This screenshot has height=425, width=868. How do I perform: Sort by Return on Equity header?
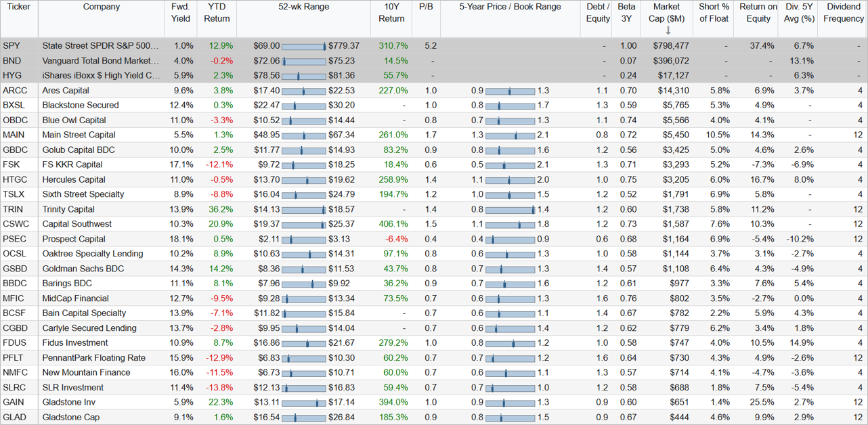point(758,13)
